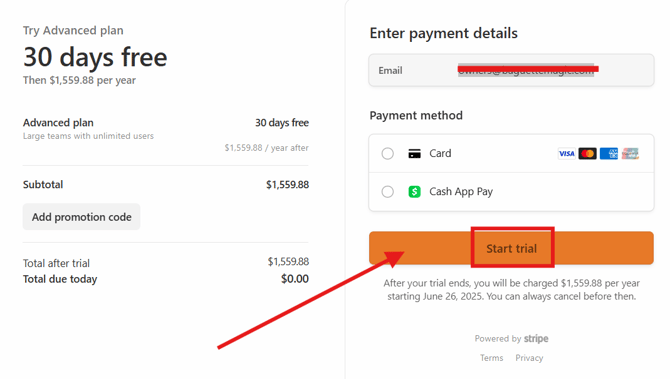Click the Powered by Stripe link
The image size is (670, 379).
pyautogui.click(x=511, y=338)
